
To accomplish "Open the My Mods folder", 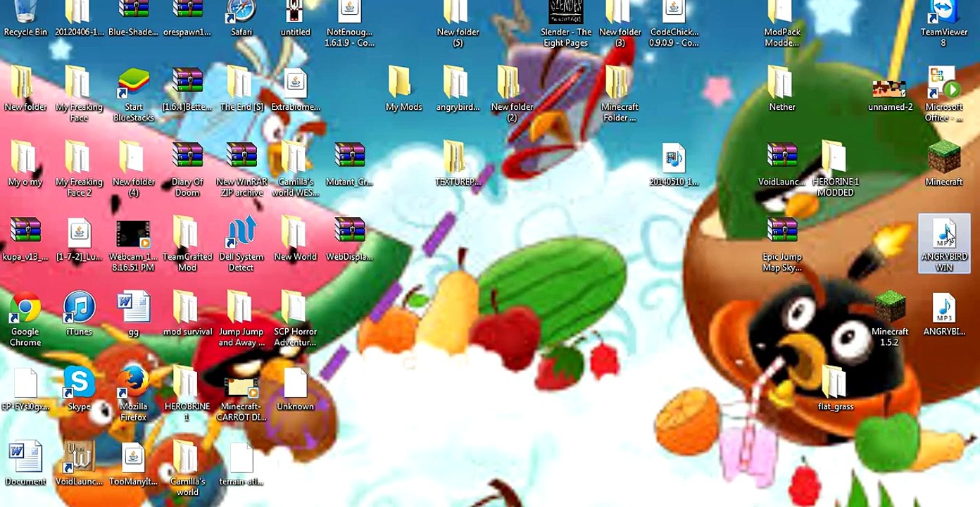I will (x=404, y=90).
